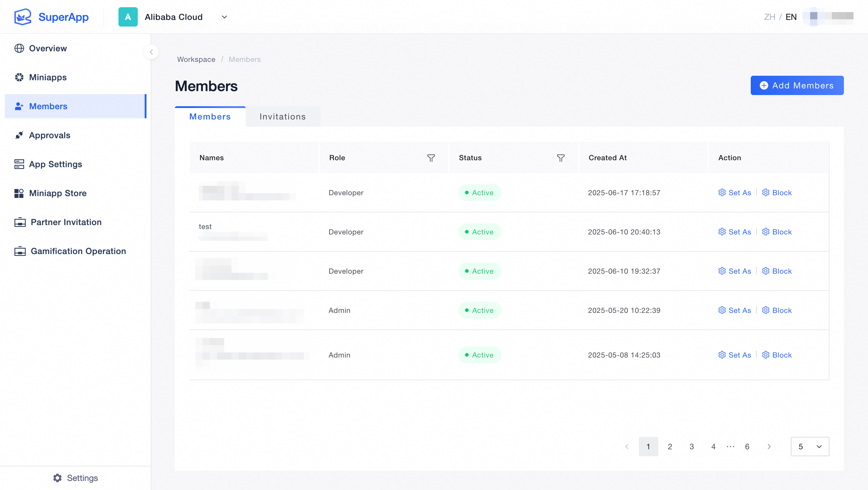Image resolution: width=868 pixels, height=490 pixels.
Task: Open Overview from the globe icon
Action: tap(19, 48)
